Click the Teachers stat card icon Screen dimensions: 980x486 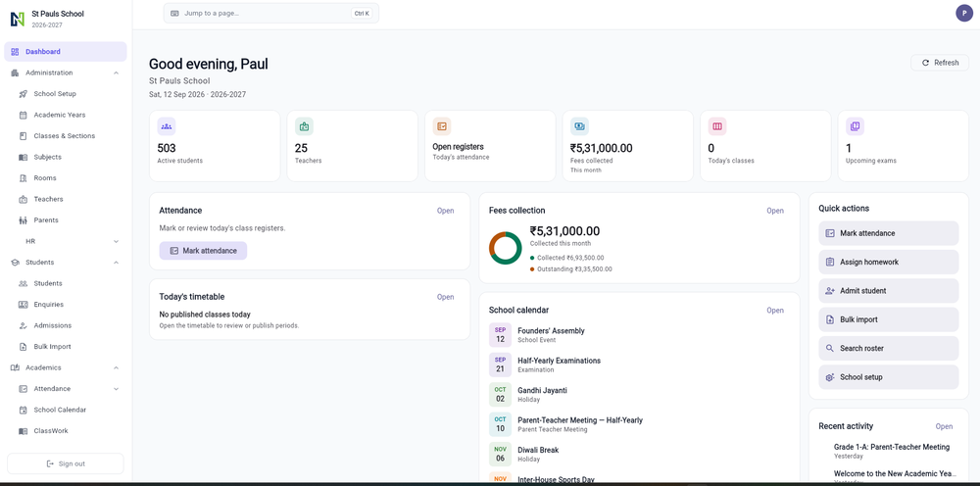[305, 126]
